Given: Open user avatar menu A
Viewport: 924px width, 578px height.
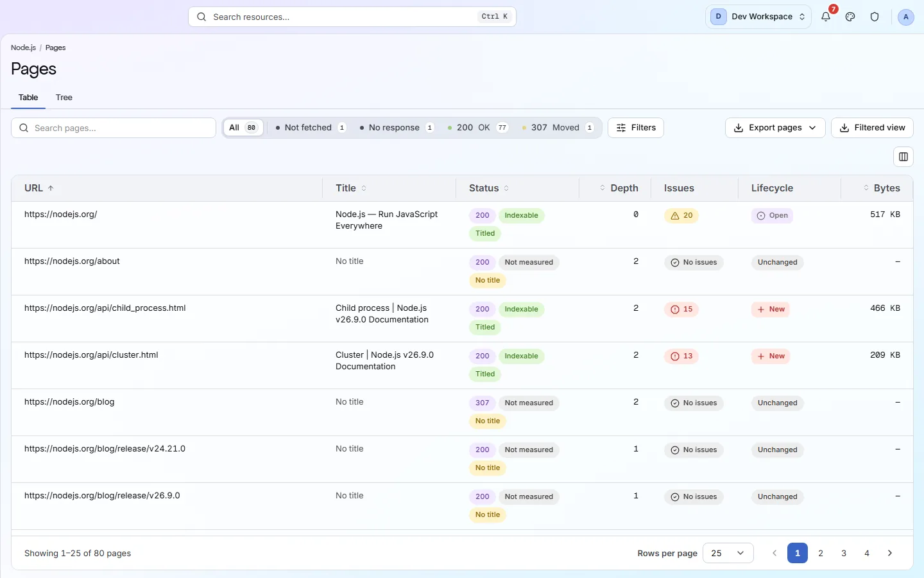Looking at the screenshot, I should coord(905,17).
